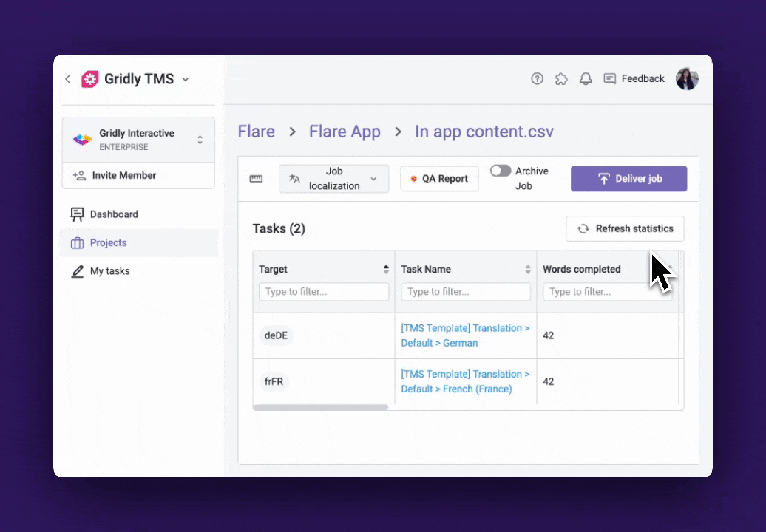The width and height of the screenshot is (766, 532).
Task: Open the Gridly TMS dropdown chevron
Action: tap(186, 80)
